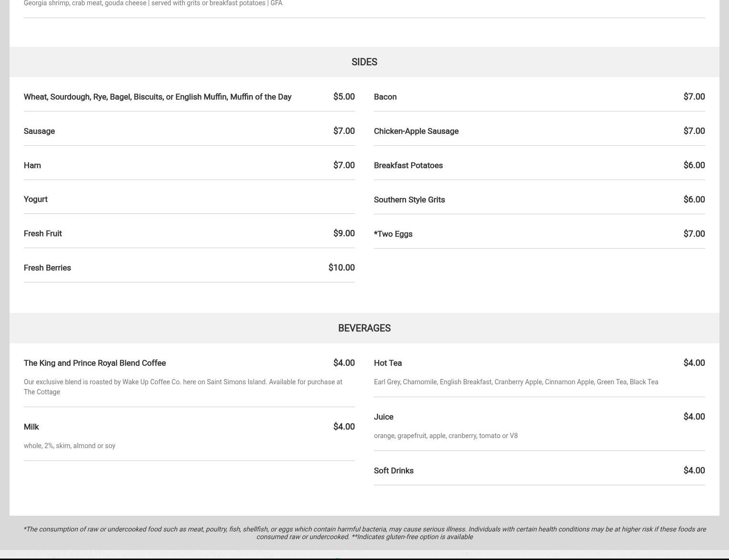Select the Juice beverage item
729x560 pixels.
384,417
